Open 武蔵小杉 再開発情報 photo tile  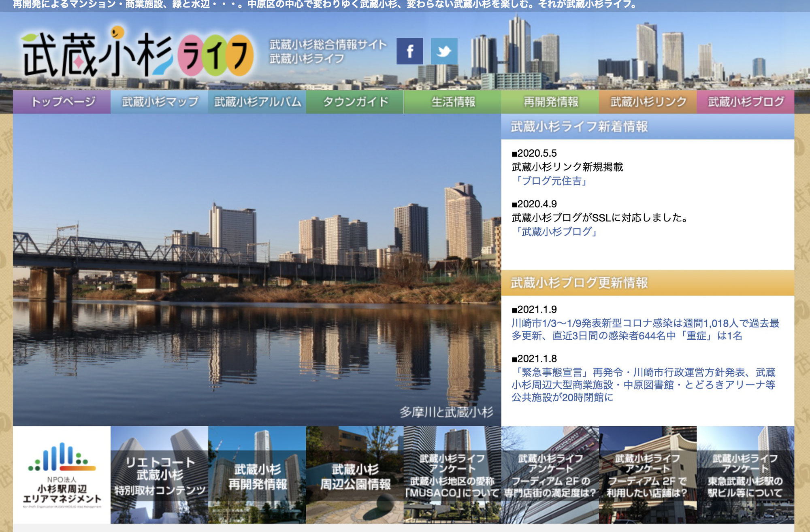(x=257, y=475)
